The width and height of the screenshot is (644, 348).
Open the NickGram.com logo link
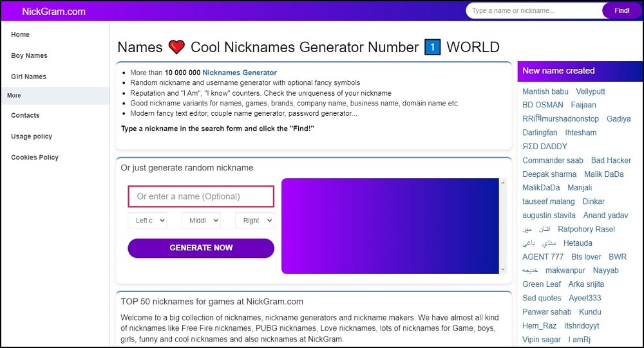(54, 11)
